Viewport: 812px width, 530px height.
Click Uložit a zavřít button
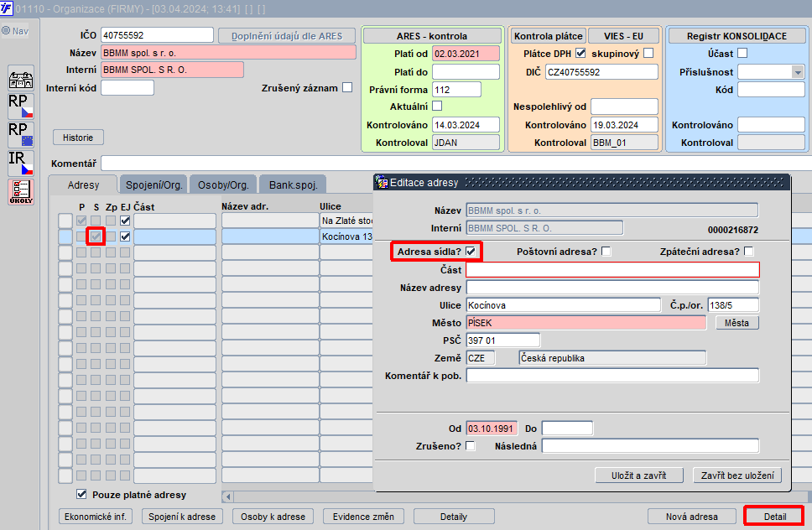[639, 475]
